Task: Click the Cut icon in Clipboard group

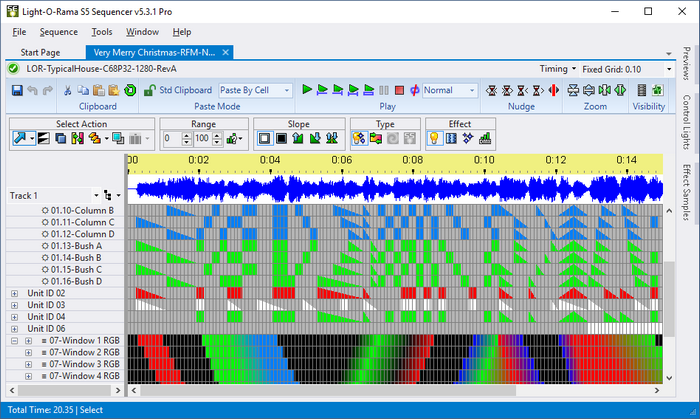Action: [68, 90]
